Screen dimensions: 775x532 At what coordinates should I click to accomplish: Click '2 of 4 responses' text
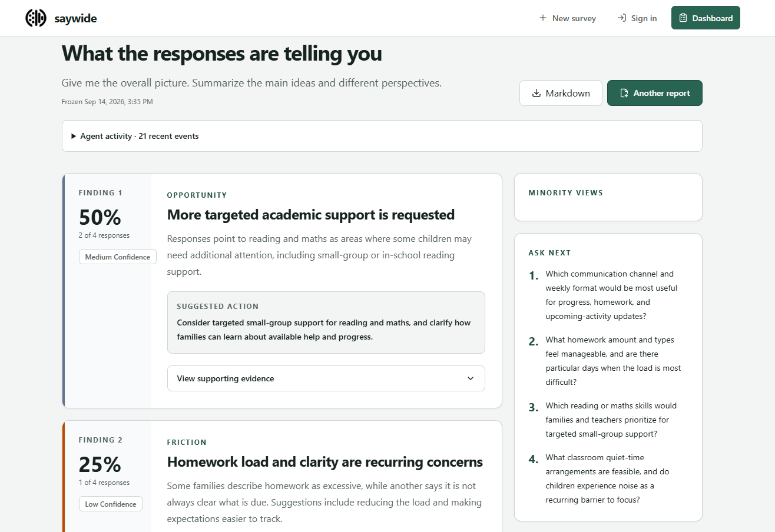point(104,235)
